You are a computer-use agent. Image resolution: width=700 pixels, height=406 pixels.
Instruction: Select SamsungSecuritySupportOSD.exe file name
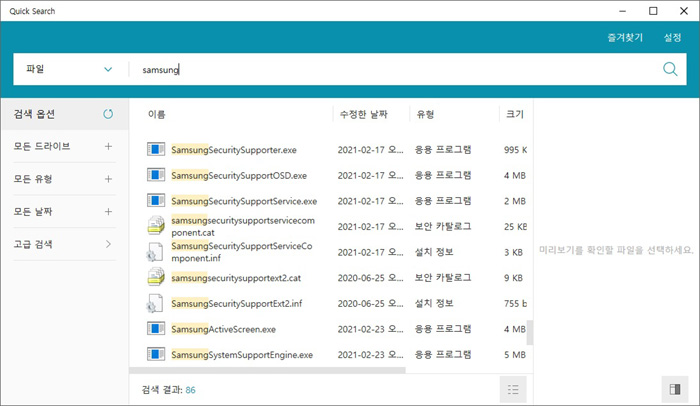[x=239, y=176]
